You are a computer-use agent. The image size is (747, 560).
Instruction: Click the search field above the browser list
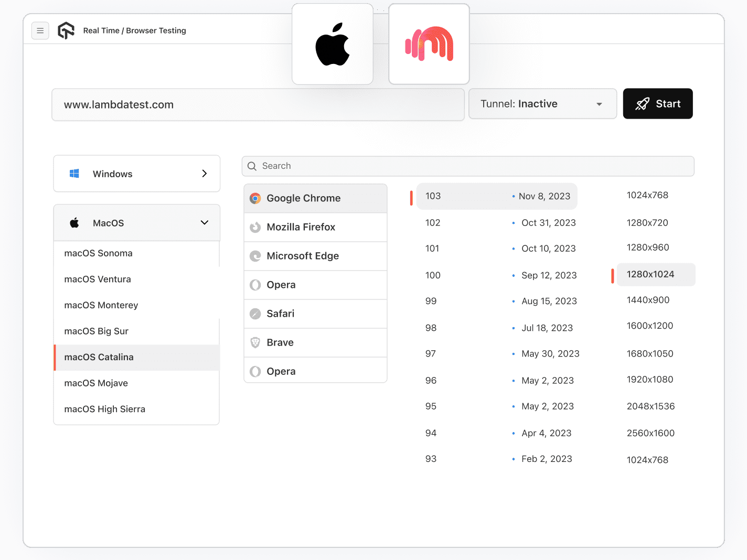click(467, 166)
